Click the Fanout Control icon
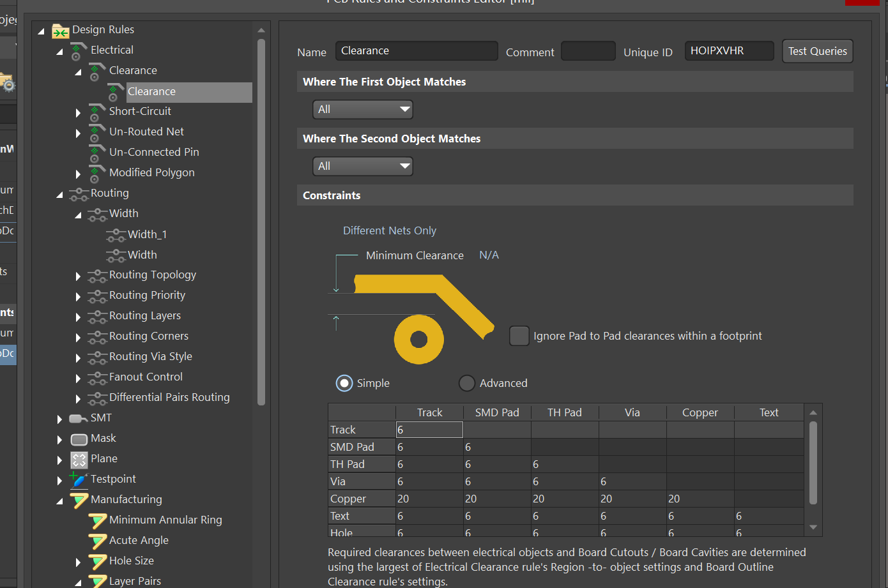This screenshot has width=888, height=588. pyautogui.click(x=97, y=377)
